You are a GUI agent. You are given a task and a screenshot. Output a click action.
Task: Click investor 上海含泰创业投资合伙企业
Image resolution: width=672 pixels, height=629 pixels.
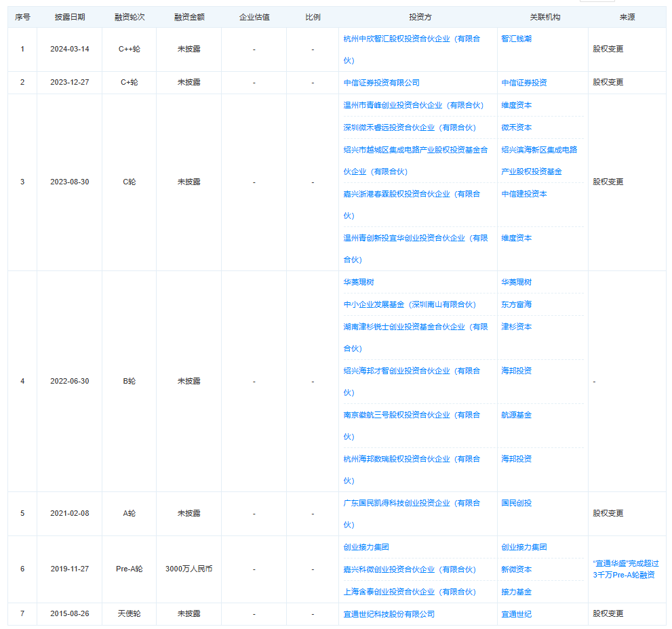(410, 592)
